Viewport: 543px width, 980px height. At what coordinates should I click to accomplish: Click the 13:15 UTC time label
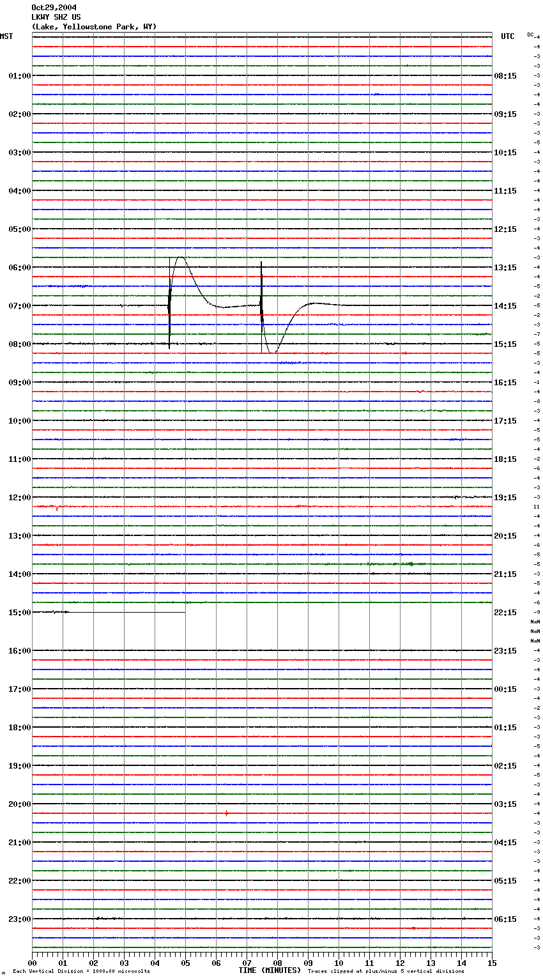tap(505, 268)
